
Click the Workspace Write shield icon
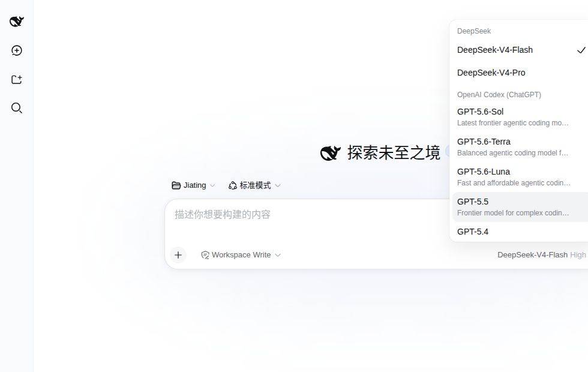point(205,255)
